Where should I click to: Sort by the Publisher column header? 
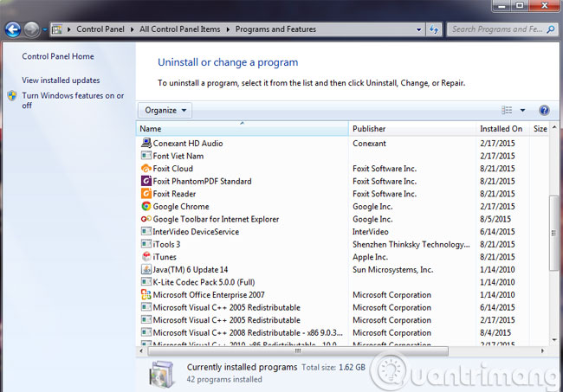pos(412,129)
